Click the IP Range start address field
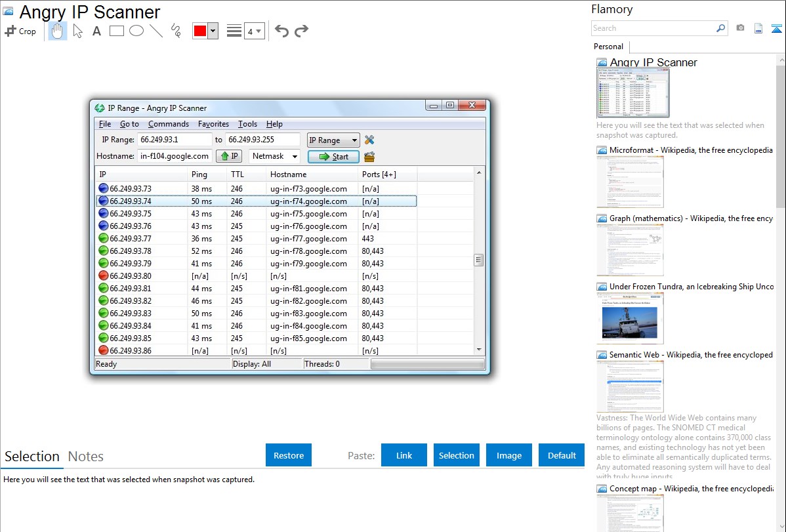Viewport: 786px width, 532px height. (175, 140)
